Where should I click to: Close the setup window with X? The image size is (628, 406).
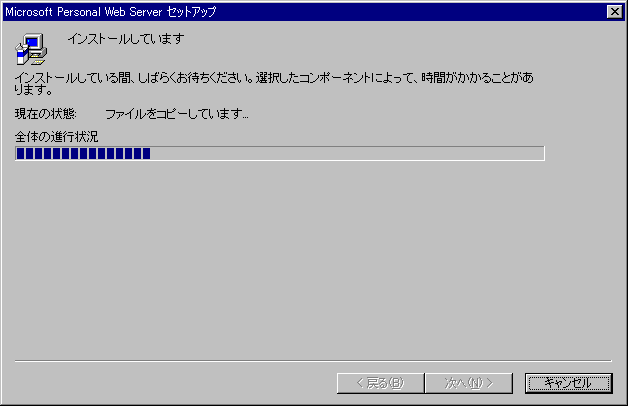(614, 12)
